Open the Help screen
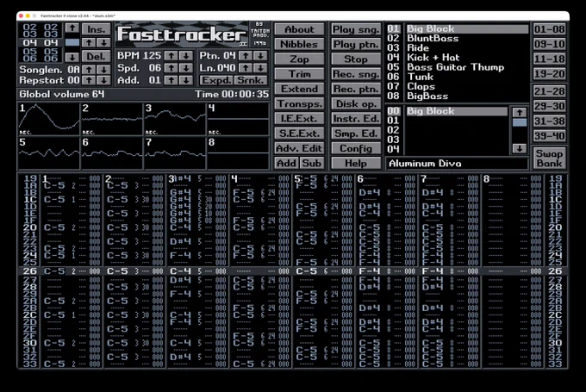586x392 pixels. click(x=356, y=164)
